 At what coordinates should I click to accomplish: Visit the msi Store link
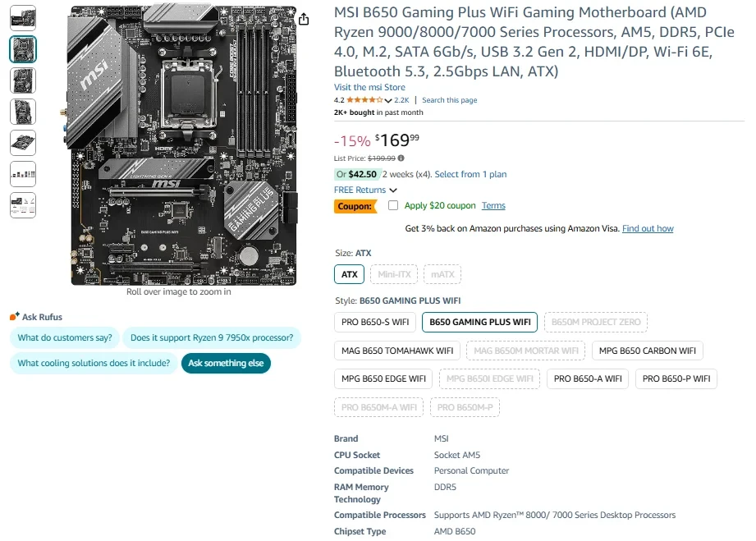coord(369,87)
